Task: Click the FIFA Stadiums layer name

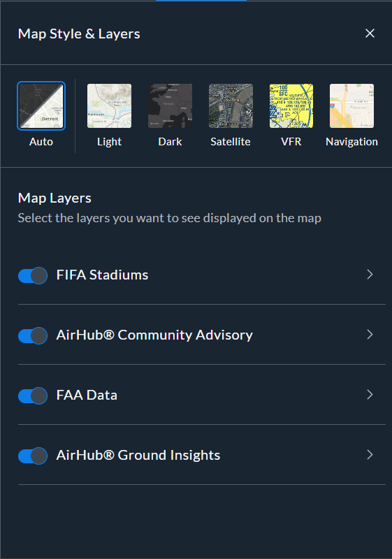Action: tap(102, 275)
